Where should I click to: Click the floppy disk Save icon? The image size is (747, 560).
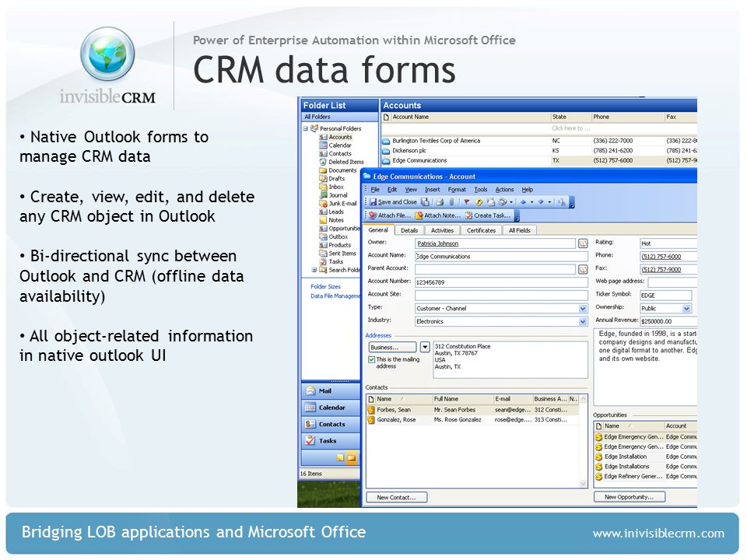click(425, 202)
